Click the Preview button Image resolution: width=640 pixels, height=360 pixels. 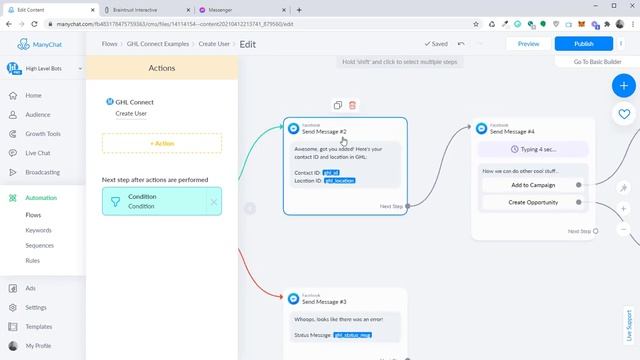point(529,44)
